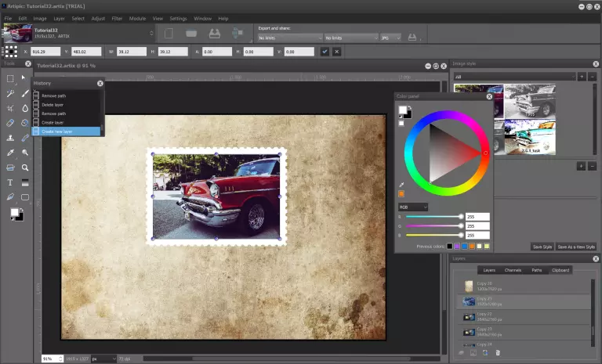Click Save As a New Style button
The image size is (602, 364).
576,247
